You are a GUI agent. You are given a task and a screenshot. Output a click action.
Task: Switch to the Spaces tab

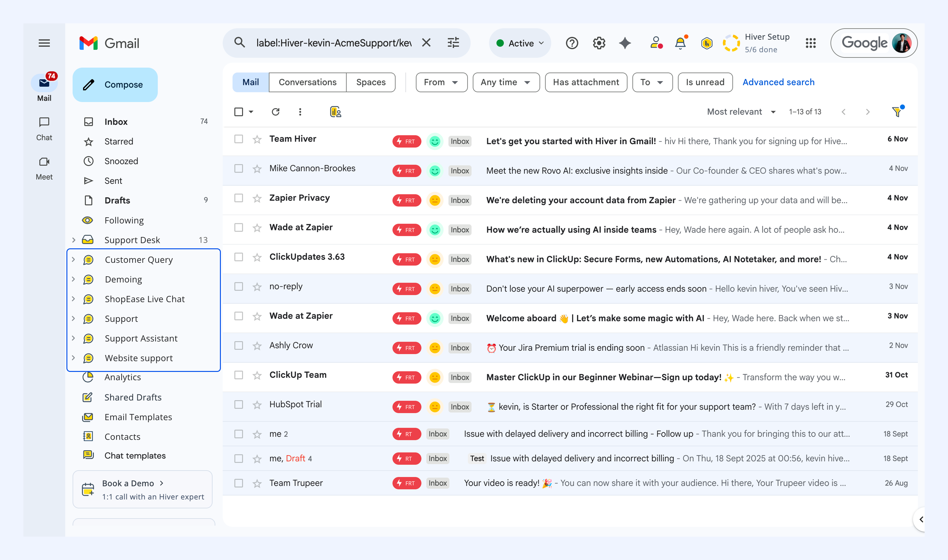click(371, 82)
